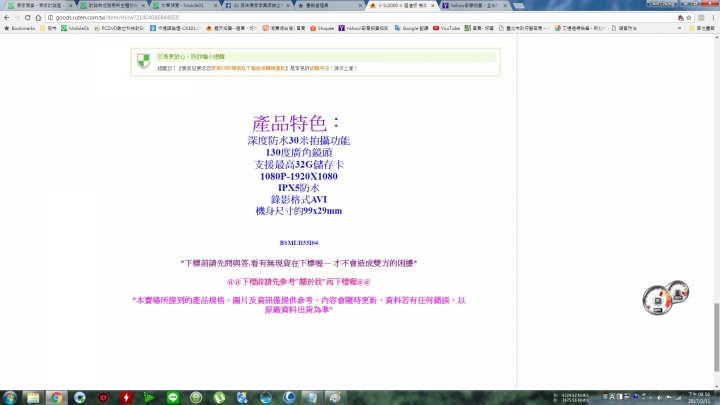Open the other bookmarks folder

[702, 28]
